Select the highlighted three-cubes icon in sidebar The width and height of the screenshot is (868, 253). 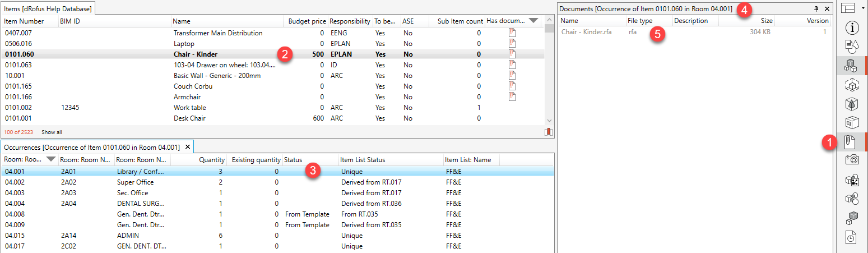tap(852, 66)
